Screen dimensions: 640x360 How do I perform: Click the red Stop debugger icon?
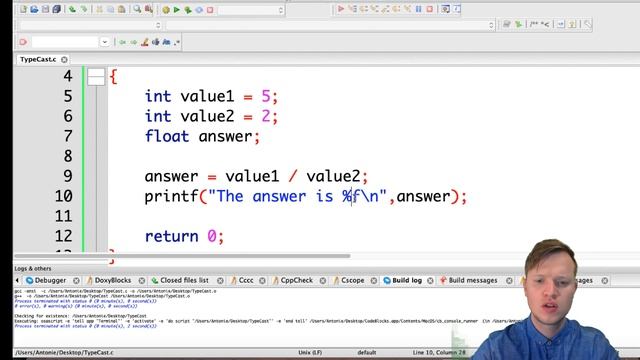click(x=429, y=9)
